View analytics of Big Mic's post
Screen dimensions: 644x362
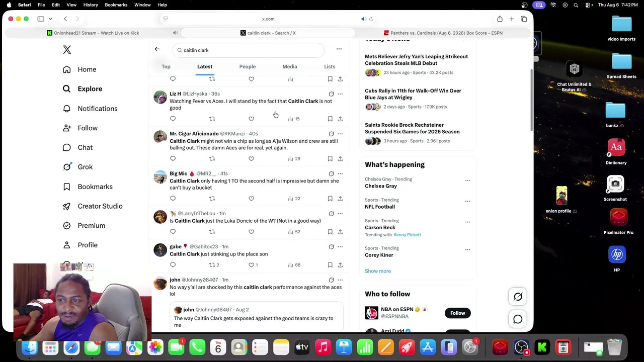294,199
